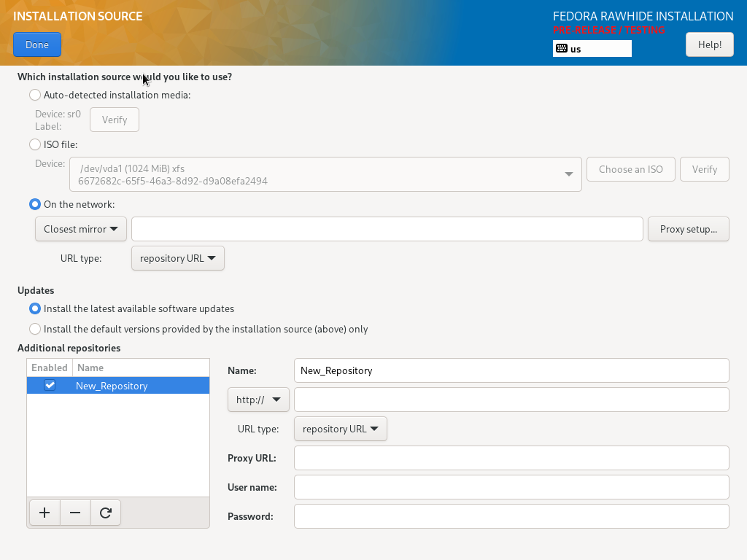Add a new repository with the plus icon
747x560 pixels.
point(44,513)
